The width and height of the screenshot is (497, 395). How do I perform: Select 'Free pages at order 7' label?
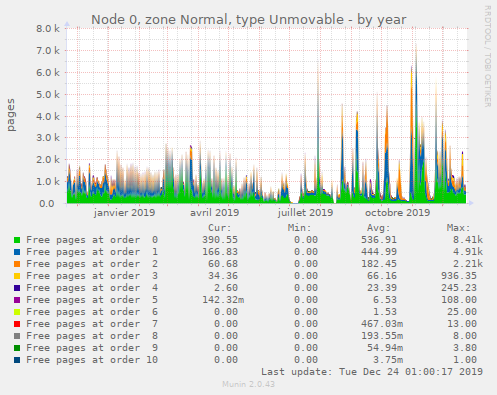pyautogui.click(x=92, y=324)
